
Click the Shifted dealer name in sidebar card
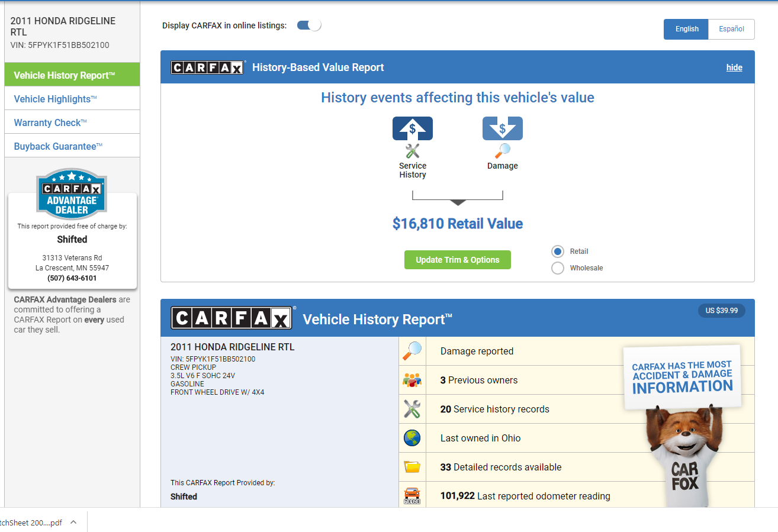72,240
